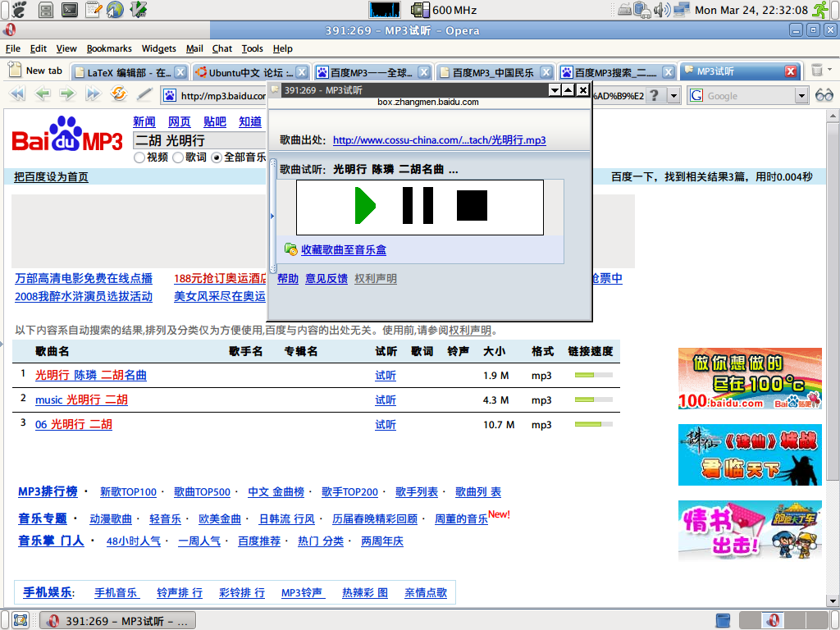Click the fast forward toolbar button
The image size is (840, 630).
pos(93,94)
